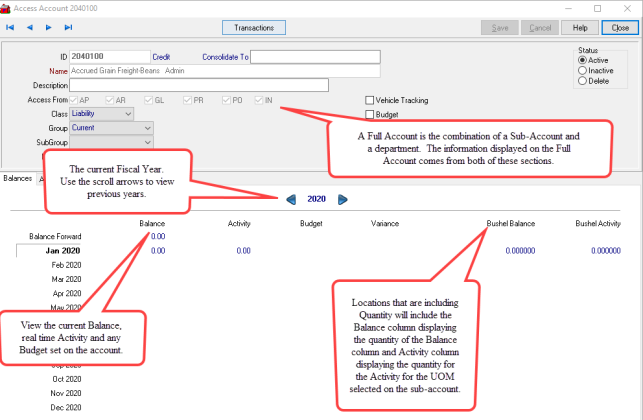Show next fiscal year after 2020
The width and height of the screenshot is (643, 420).
coord(343,199)
